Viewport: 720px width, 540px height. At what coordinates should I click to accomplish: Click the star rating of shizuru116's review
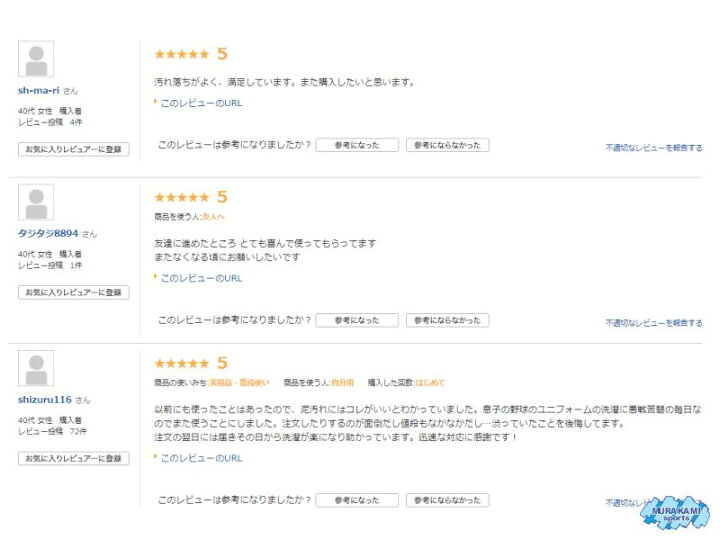pos(182,363)
